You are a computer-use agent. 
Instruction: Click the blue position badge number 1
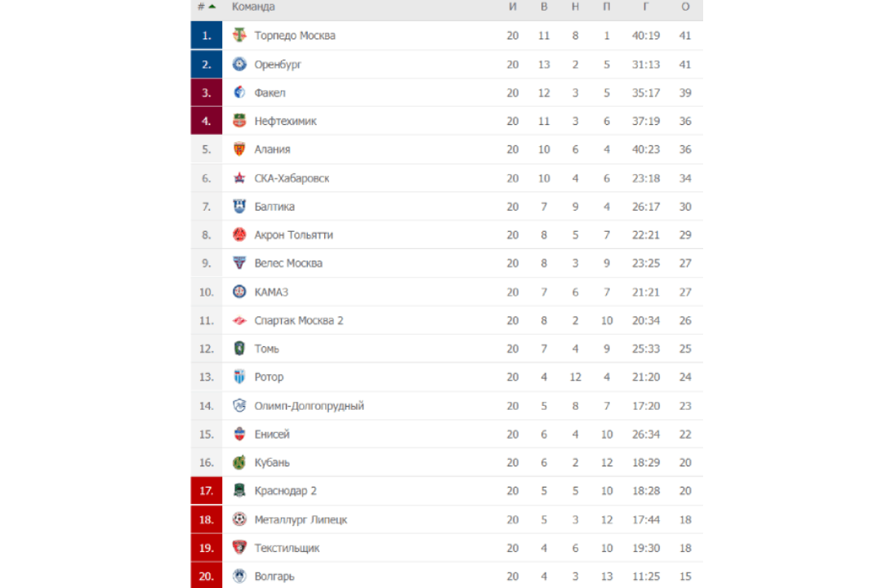coord(207,35)
